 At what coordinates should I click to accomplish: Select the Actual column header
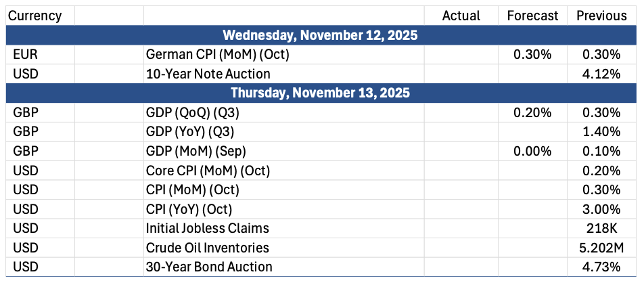(x=461, y=16)
